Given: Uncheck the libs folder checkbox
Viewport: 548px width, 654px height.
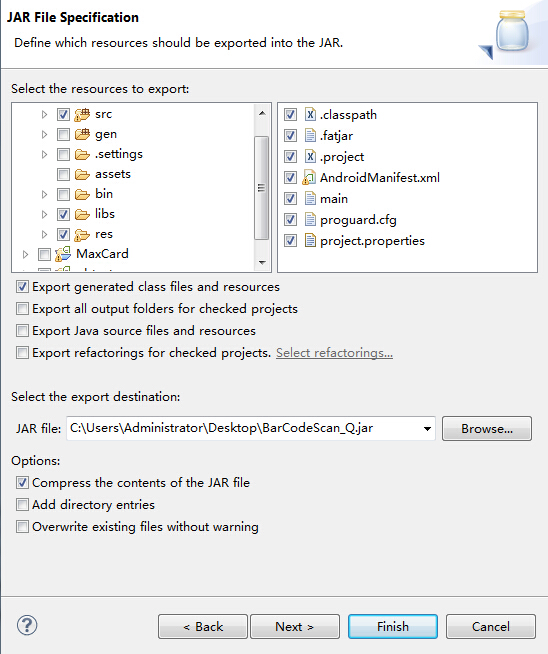Looking at the screenshot, I should coord(63,214).
